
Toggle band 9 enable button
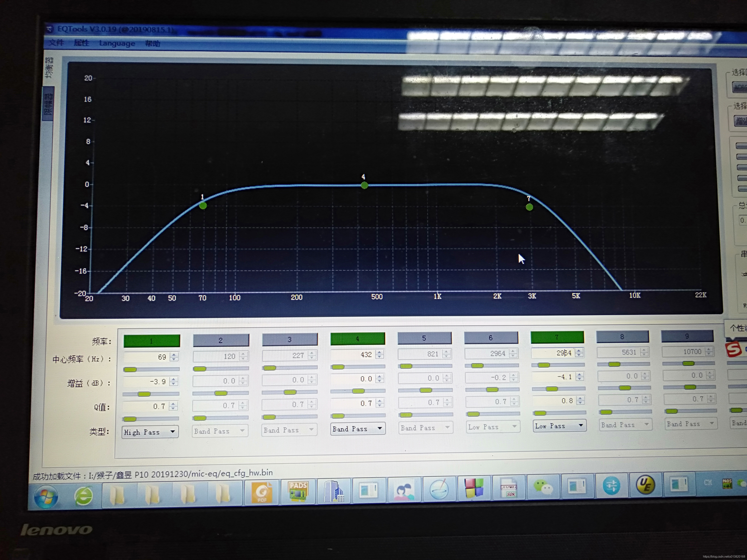[687, 336]
